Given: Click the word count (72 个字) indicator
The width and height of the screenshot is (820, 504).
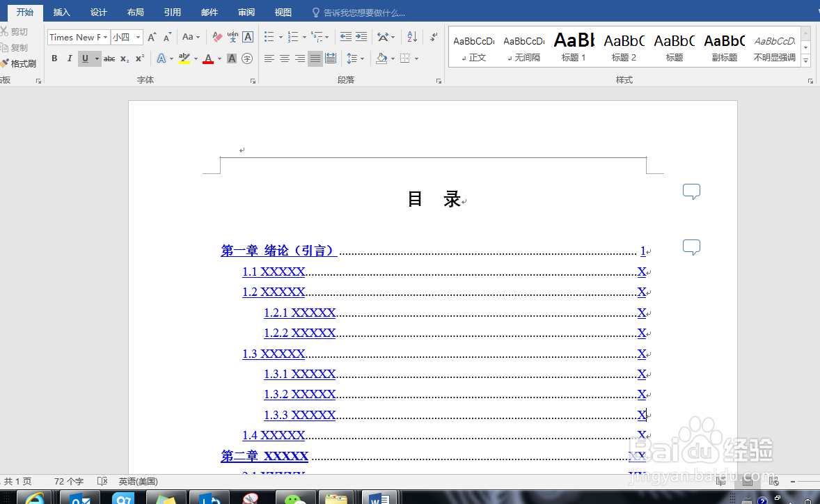Looking at the screenshot, I should click(x=68, y=481).
